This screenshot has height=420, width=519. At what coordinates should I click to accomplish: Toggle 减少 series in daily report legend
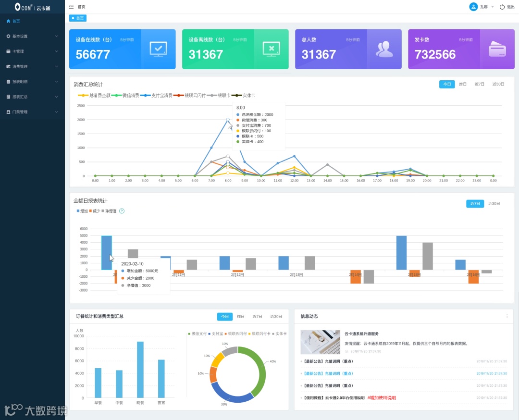[95, 211]
